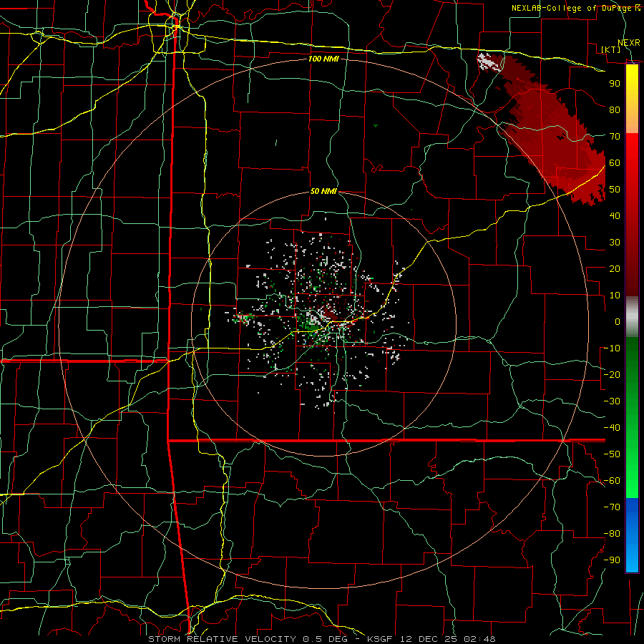Image resolution: width=644 pixels, height=644 pixels.
Task: Click the -50 scale value
Action: click(612, 454)
